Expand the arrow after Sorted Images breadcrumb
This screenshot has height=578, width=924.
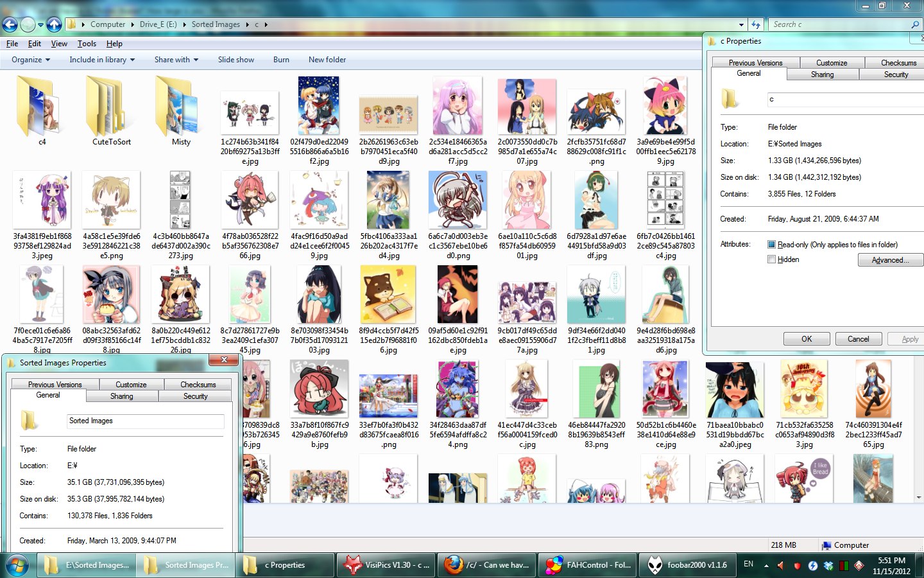(247, 24)
